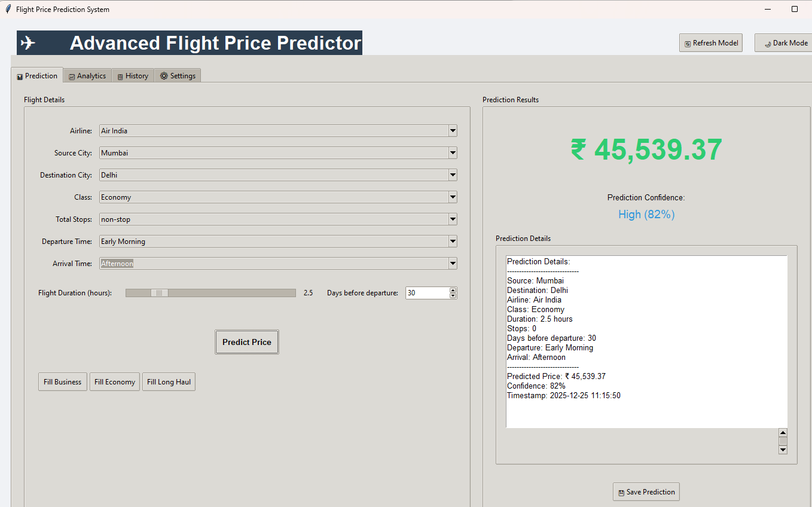
Task: Open the Departure Time dropdown
Action: 453,242
